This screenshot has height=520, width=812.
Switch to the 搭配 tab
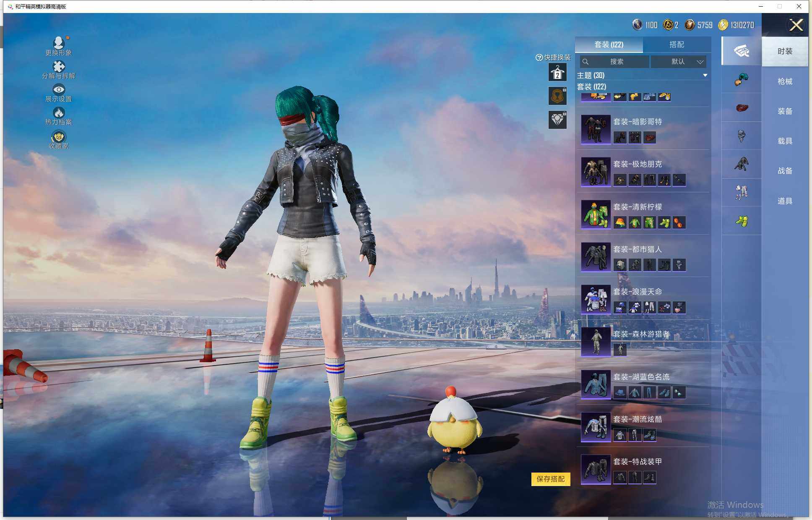[676, 44]
